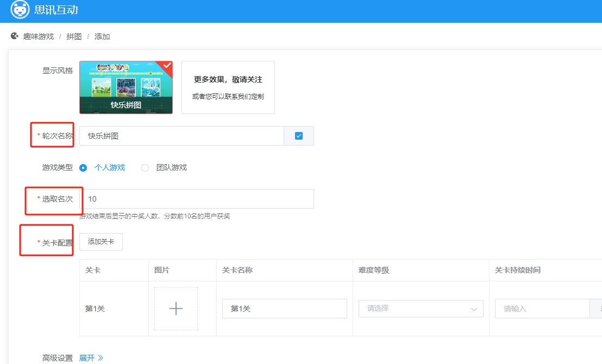Click the 高级设置 label
The height and width of the screenshot is (364, 602).
click(58, 358)
